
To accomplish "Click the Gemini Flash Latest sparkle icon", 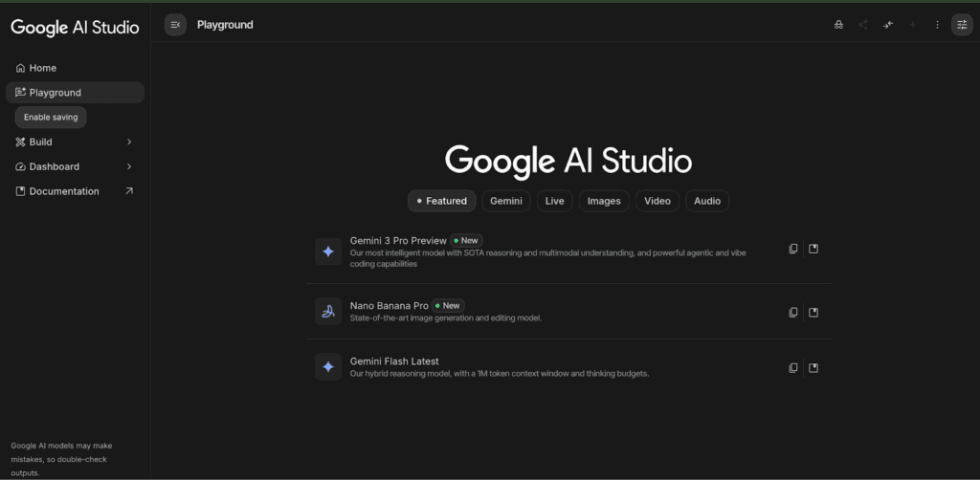I will 328,367.
